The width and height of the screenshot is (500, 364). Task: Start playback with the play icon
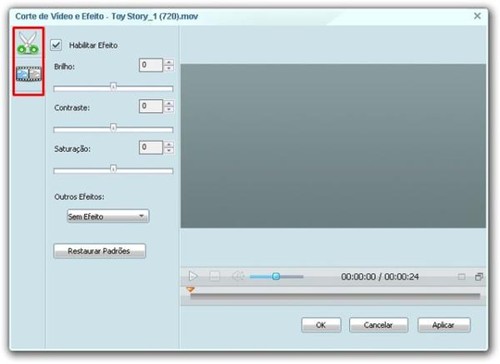pyautogui.click(x=193, y=276)
